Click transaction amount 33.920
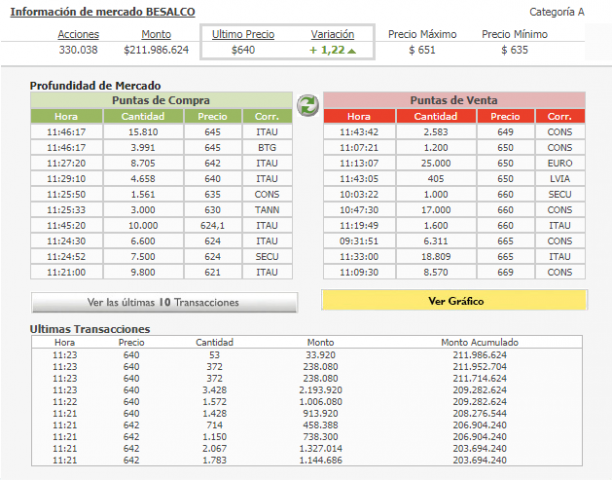 (320, 355)
